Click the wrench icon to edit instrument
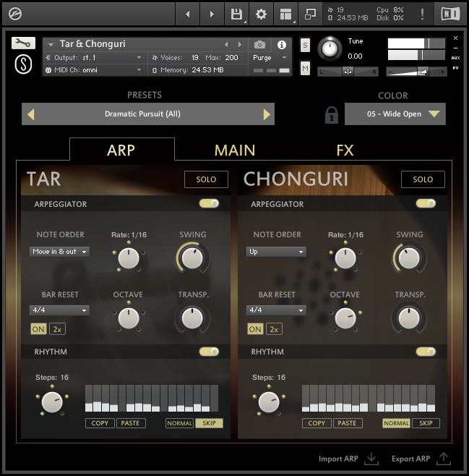 [23, 43]
